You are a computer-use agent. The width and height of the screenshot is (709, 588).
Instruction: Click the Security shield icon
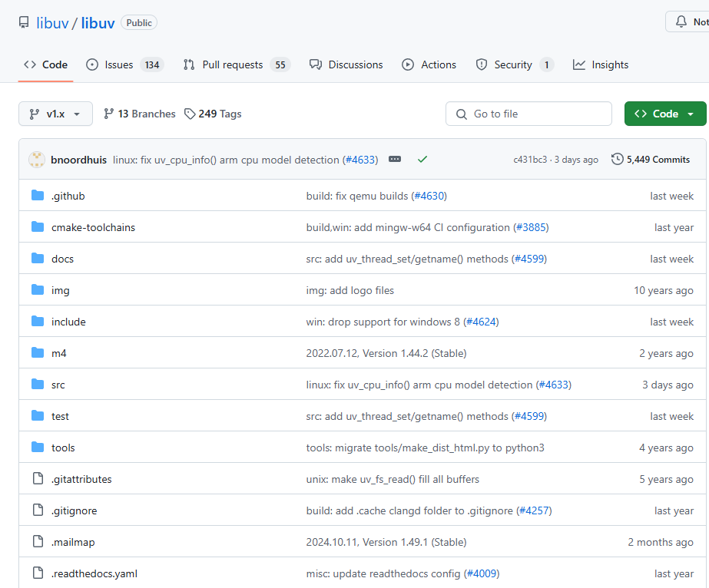click(482, 64)
